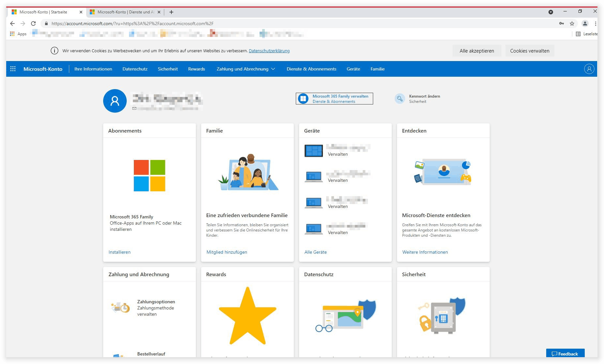Viewport: 604px width, 364px height.
Task: Open Chrome three-dot menu
Action: (596, 24)
